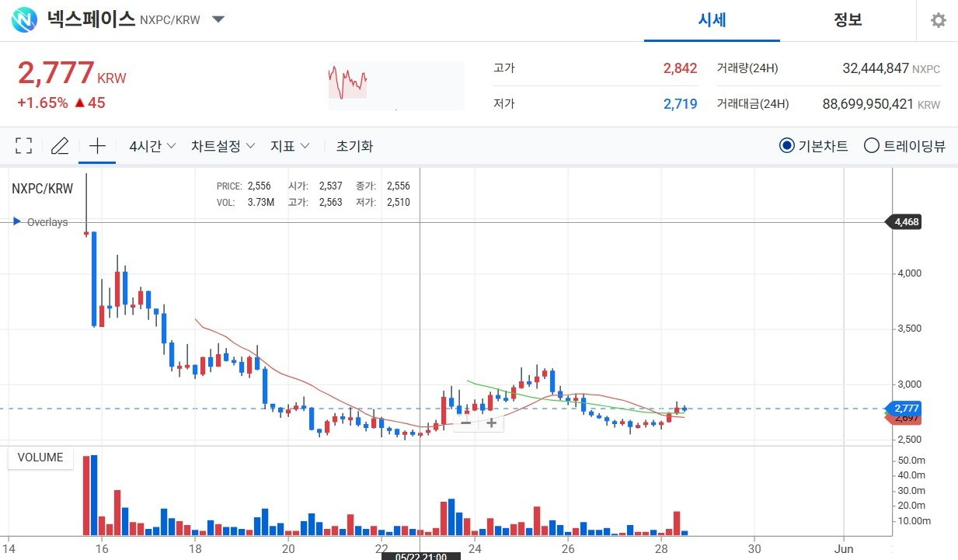The height and width of the screenshot is (560, 958).
Task: Click the 종가 2,556 readout
Action: coord(382,186)
